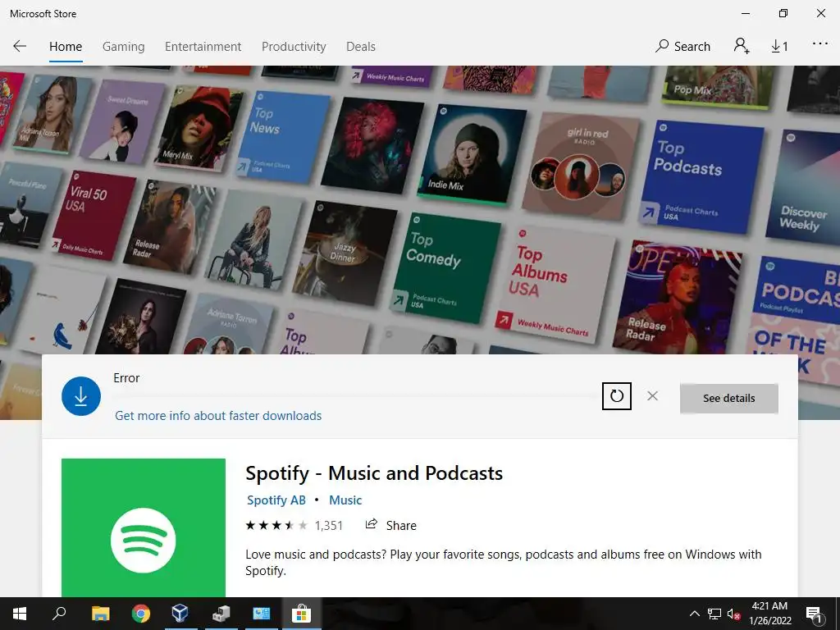
Task: Open the downloads and updates indicator
Action: pyautogui.click(x=779, y=47)
